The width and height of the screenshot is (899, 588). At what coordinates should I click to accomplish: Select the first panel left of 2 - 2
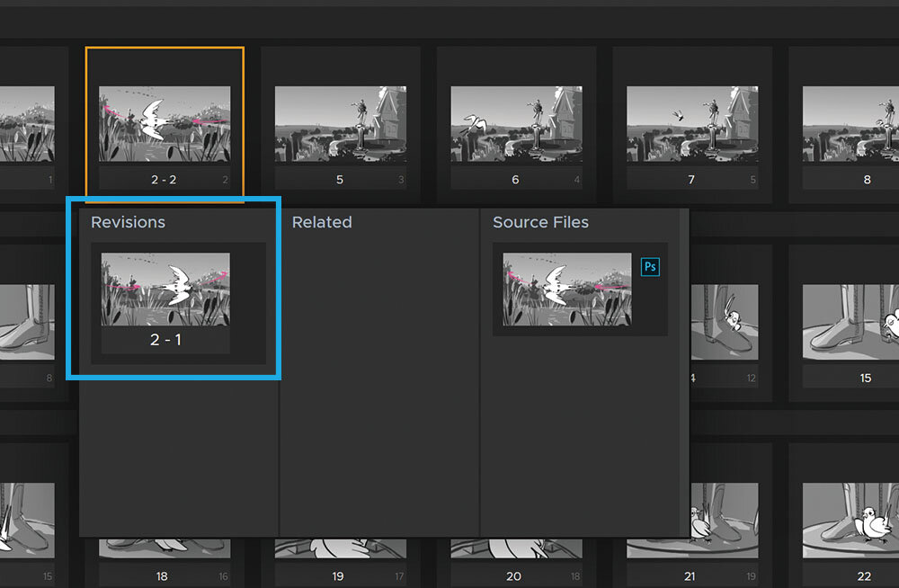point(28,123)
